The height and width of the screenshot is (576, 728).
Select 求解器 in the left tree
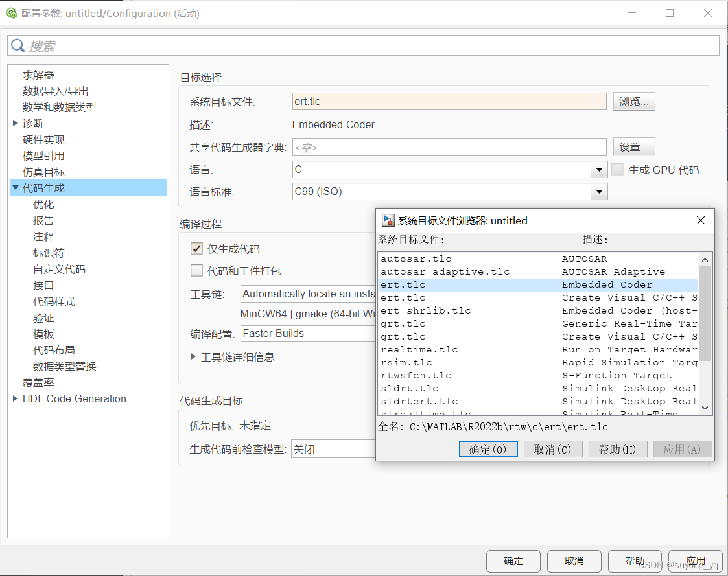pyautogui.click(x=38, y=75)
